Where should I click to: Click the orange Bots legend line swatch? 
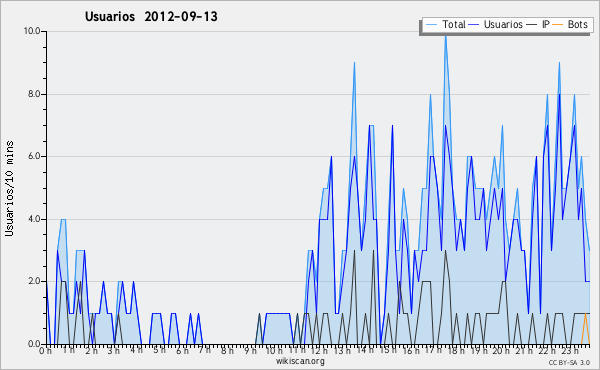coord(558,25)
